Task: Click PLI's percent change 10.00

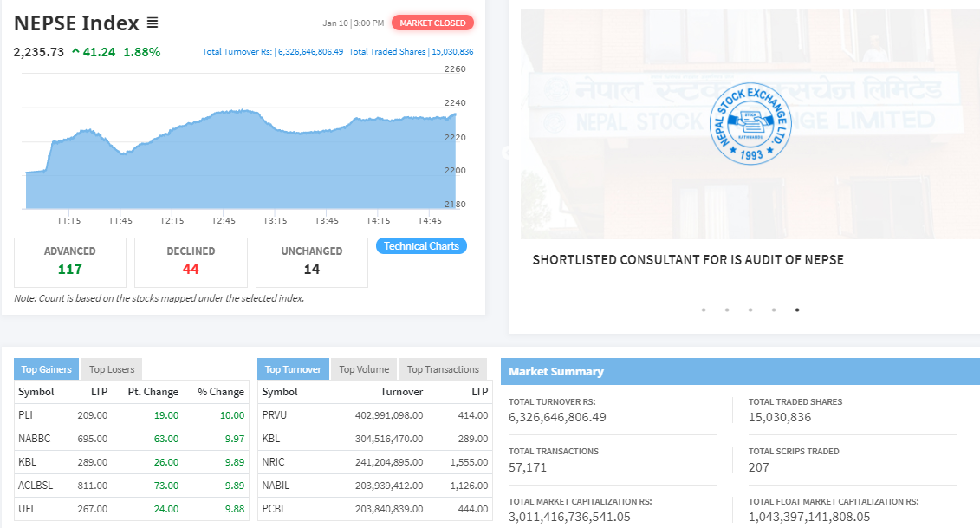Action: pos(232,414)
